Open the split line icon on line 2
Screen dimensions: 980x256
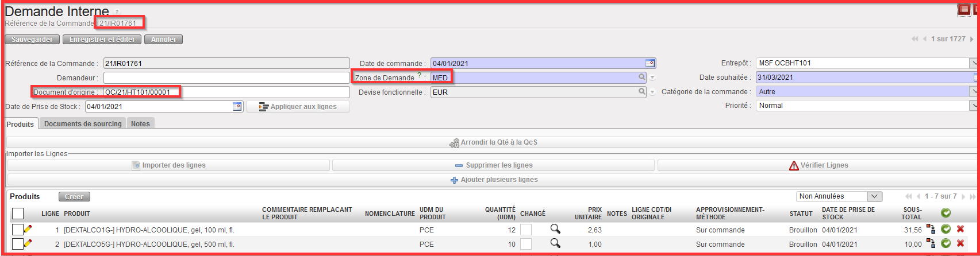point(931,243)
